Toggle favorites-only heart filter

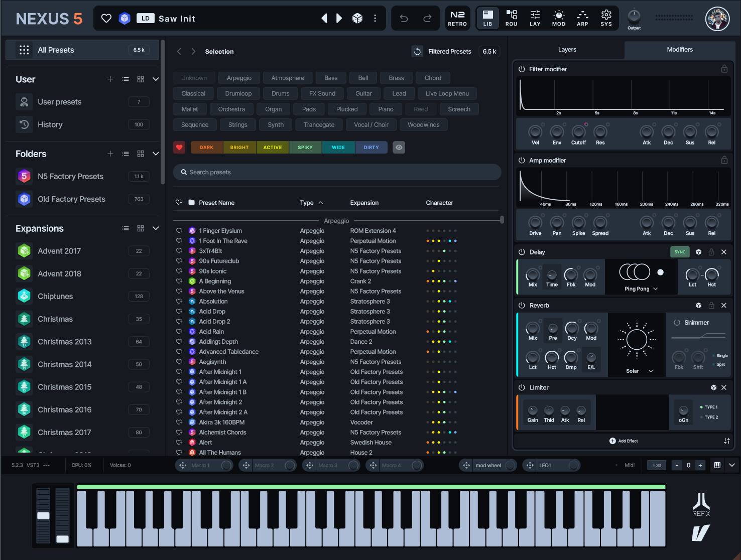179,147
